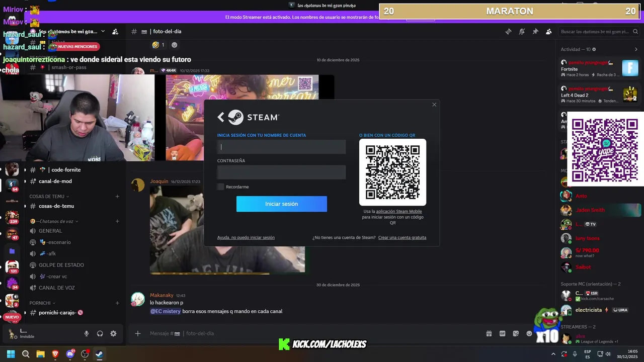Click the laughing emoji reaction

pos(158,45)
